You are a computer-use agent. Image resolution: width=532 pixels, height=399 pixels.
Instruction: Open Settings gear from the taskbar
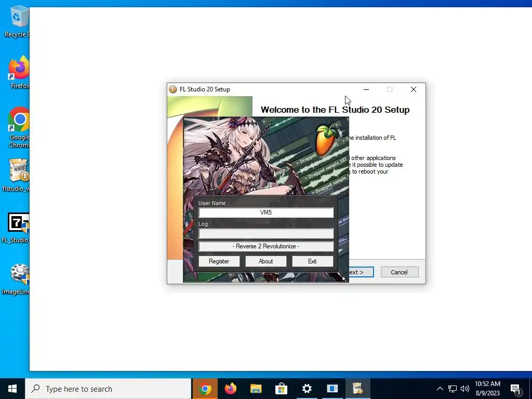tap(307, 389)
